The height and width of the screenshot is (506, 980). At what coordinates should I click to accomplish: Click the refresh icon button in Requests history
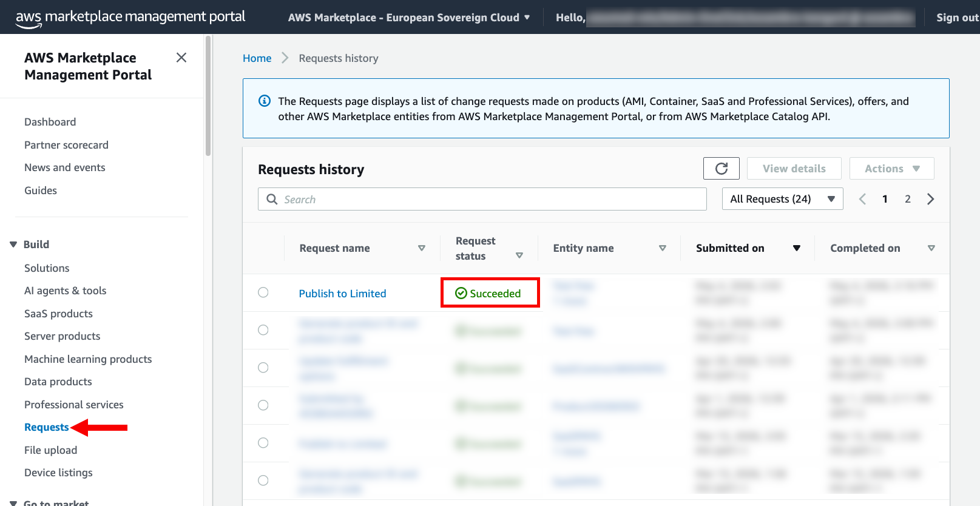[x=721, y=169]
